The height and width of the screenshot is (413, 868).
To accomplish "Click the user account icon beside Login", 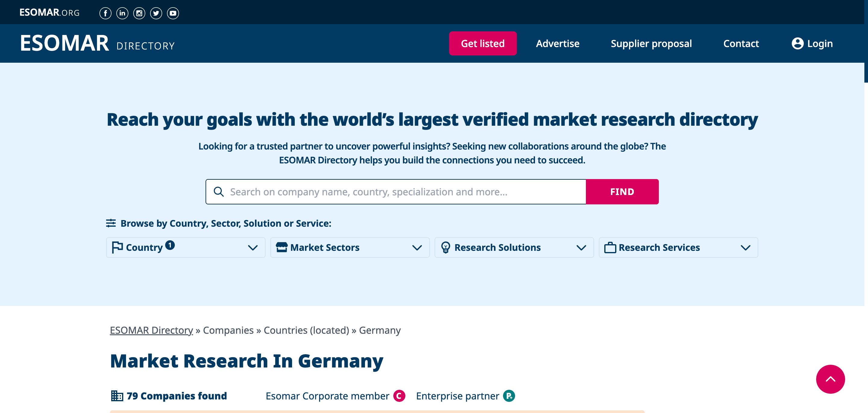I will 797,43.
